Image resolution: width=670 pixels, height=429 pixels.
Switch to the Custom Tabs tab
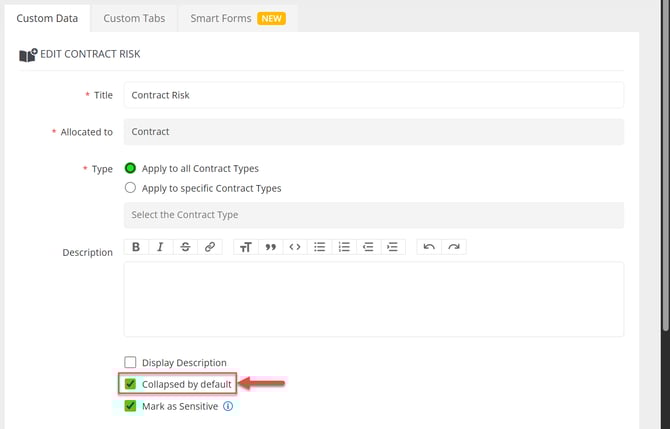tap(134, 19)
